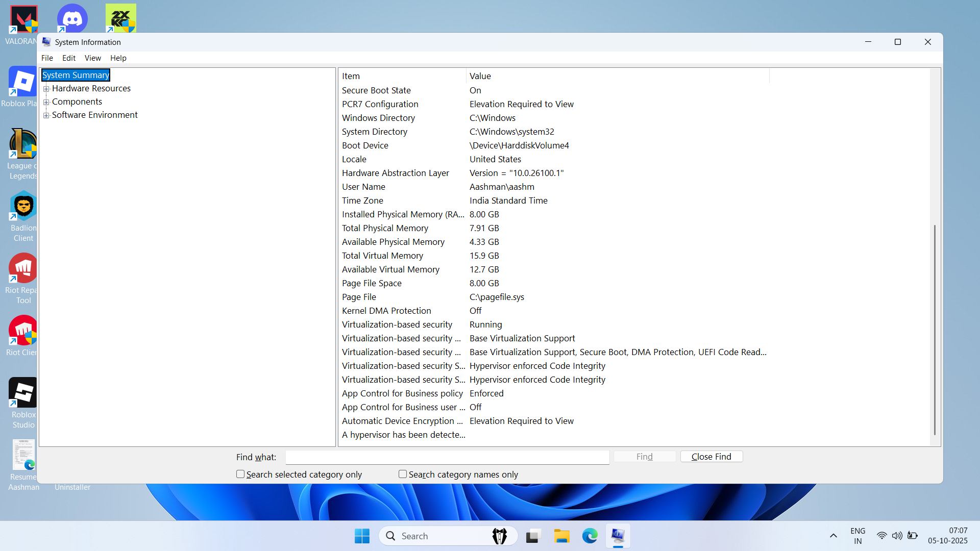Click the Windows Start button
This screenshot has width=980, height=551.
pos(362,536)
